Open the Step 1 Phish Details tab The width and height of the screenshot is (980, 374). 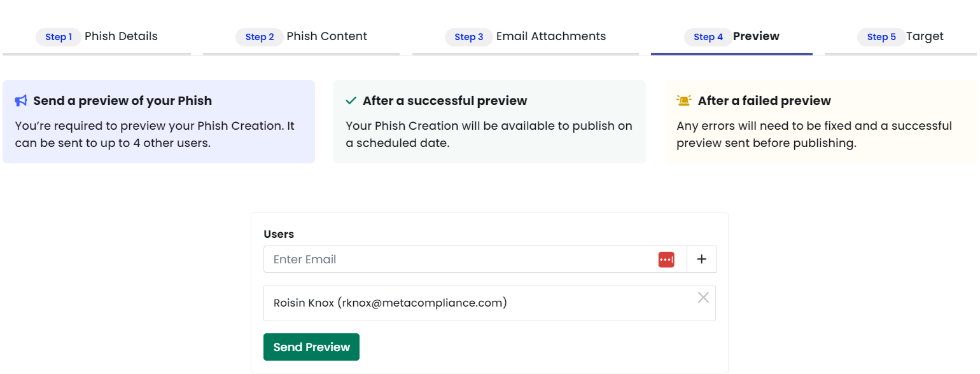point(97,37)
